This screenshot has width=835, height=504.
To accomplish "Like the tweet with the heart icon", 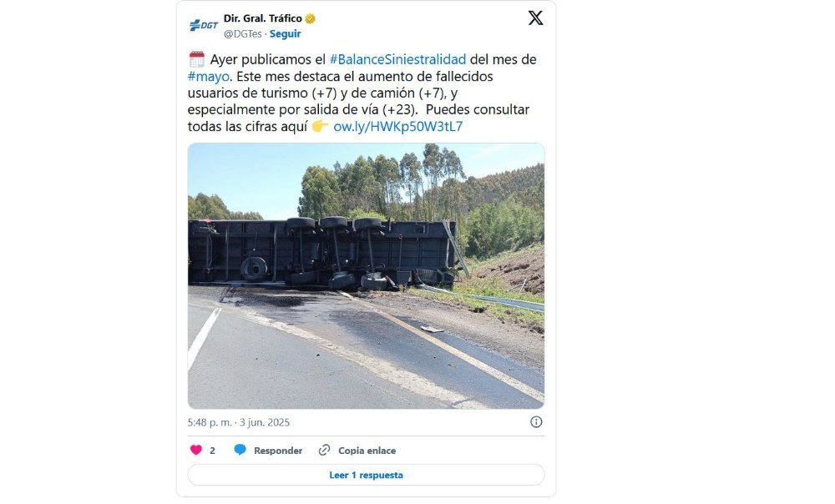I will click(x=196, y=451).
